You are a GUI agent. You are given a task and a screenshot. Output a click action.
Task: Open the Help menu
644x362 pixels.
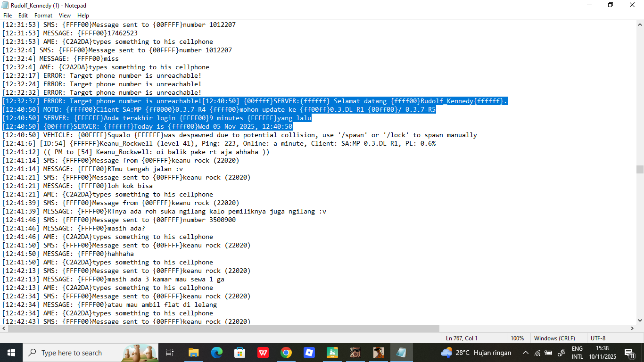[83, 16]
